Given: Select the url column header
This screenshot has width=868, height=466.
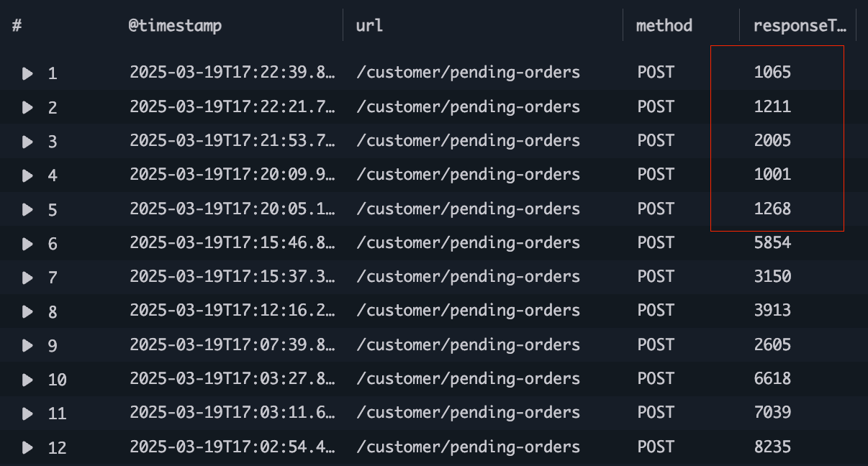Looking at the screenshot, I should 369,26.
